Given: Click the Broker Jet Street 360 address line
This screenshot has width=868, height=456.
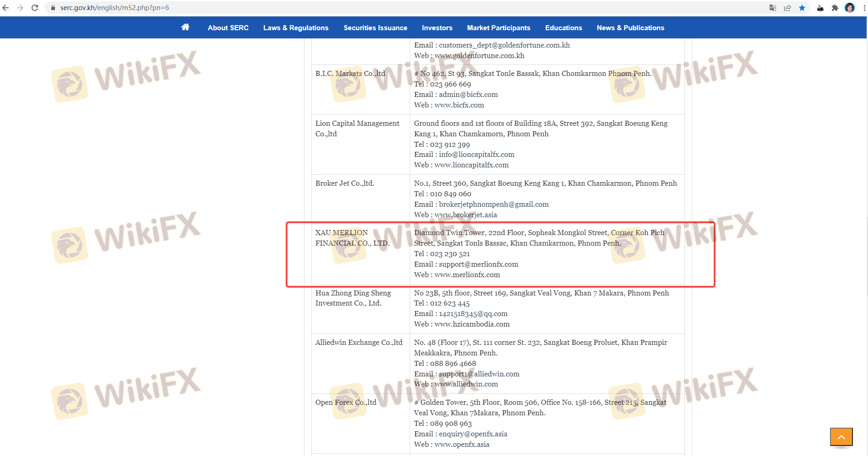Looking at the screenshot, I should [546, 183].
